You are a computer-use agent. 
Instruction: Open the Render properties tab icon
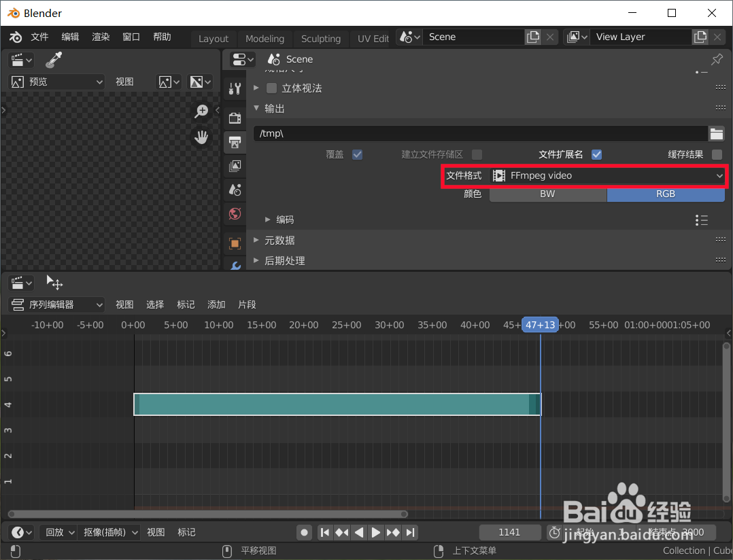coord(235,118)
